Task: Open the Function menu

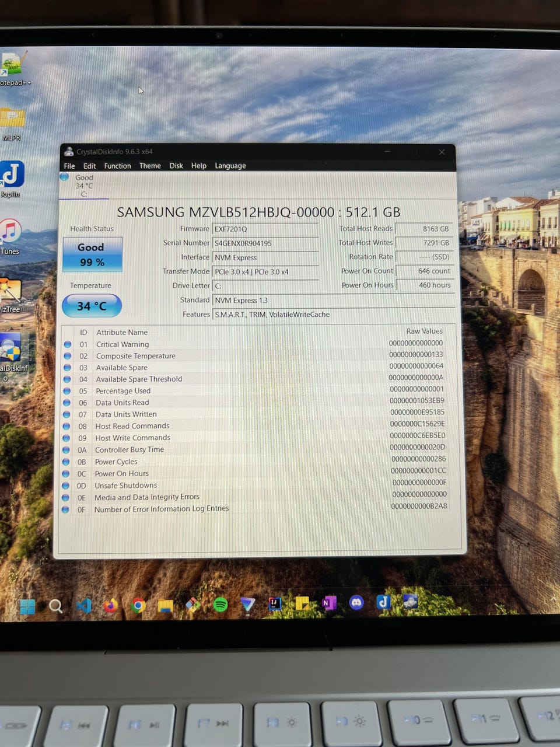Action: tap(117, 166)
